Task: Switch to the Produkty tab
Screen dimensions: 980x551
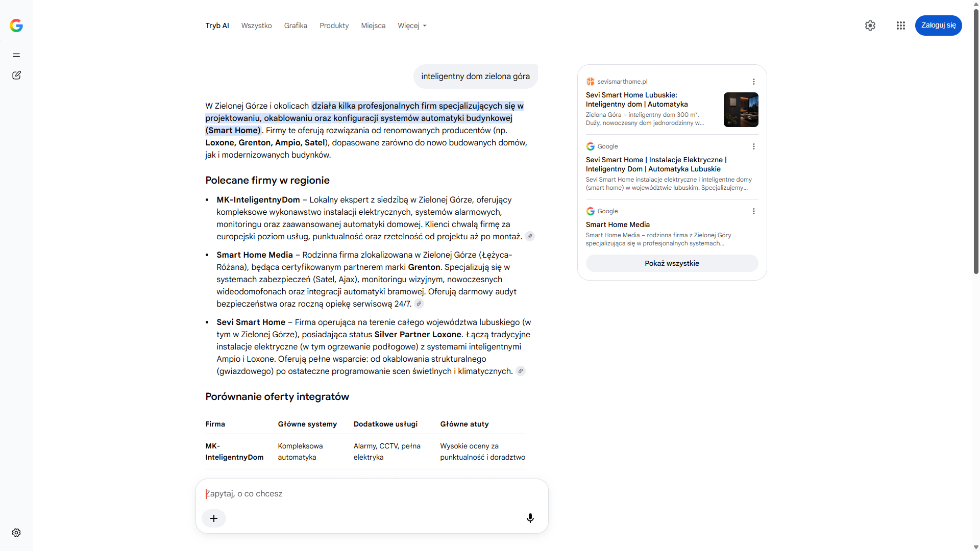Action: pyautogui.click(x=334, y=26)
